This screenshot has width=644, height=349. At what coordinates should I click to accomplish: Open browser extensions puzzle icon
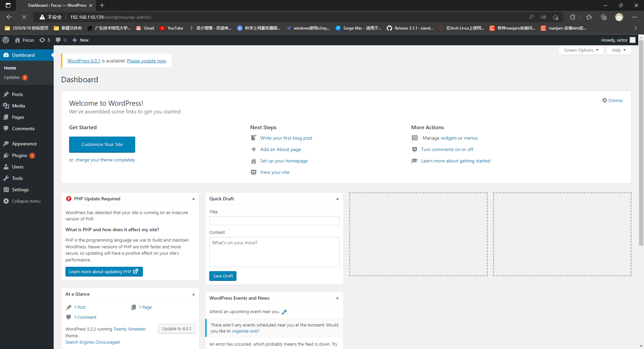tap(573, 17)
